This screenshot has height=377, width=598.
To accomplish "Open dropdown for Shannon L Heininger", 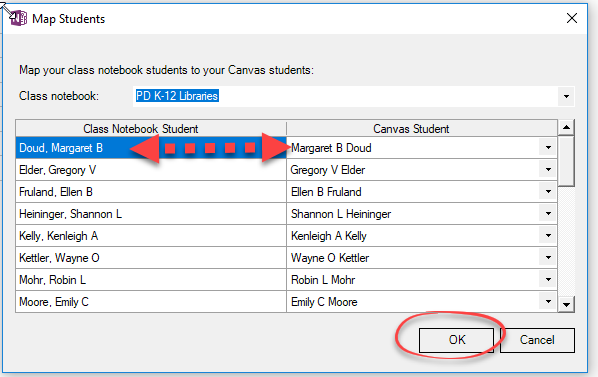I will point(548,213).
